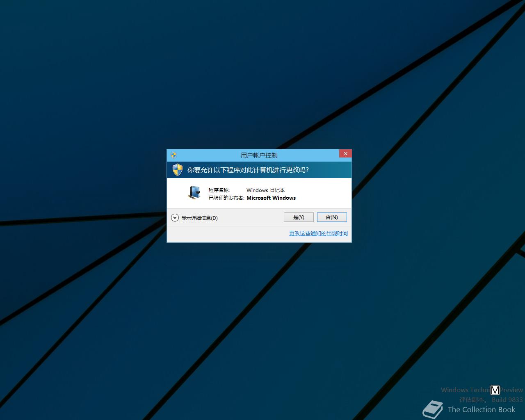Image resolution: width=525 pixels, height=420 pixels.
Task: Click the 程序名称: label
Action: 219,190
